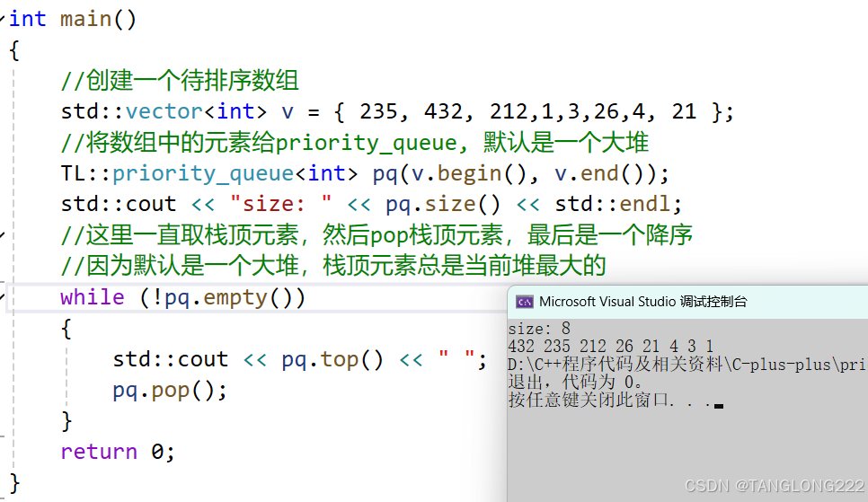The height and width of the screenshot is (502, 868).
Task: Click the 'return 0;' statement
Action: click(118, 452)
